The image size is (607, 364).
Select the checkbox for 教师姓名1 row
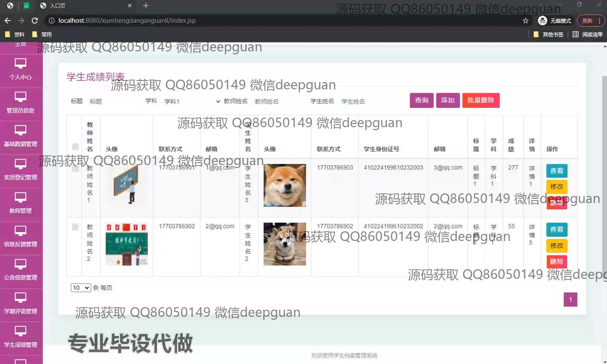[x=75, y=168]
